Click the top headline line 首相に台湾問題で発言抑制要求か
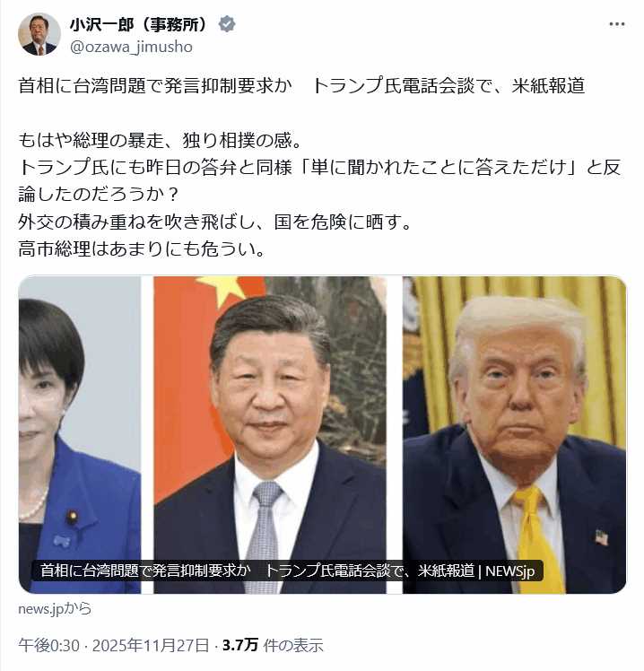Image resolution: width=644 pixels, height=671 pixels. click(155, 85)
